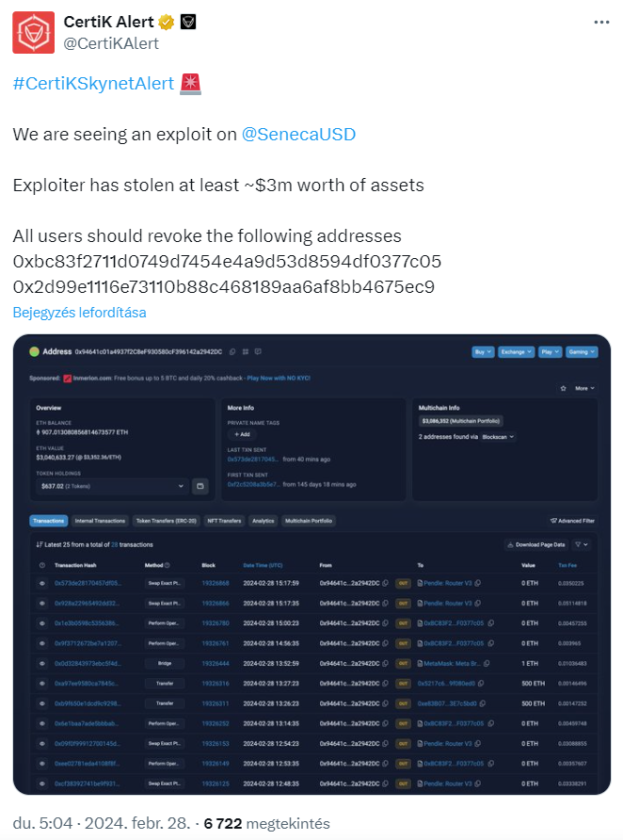Viewport: 623px width, 840px height.
Task: Switch to the Token Transfers (ERC-20) tab
Action: pyautogui.click(x=166, y=521)
